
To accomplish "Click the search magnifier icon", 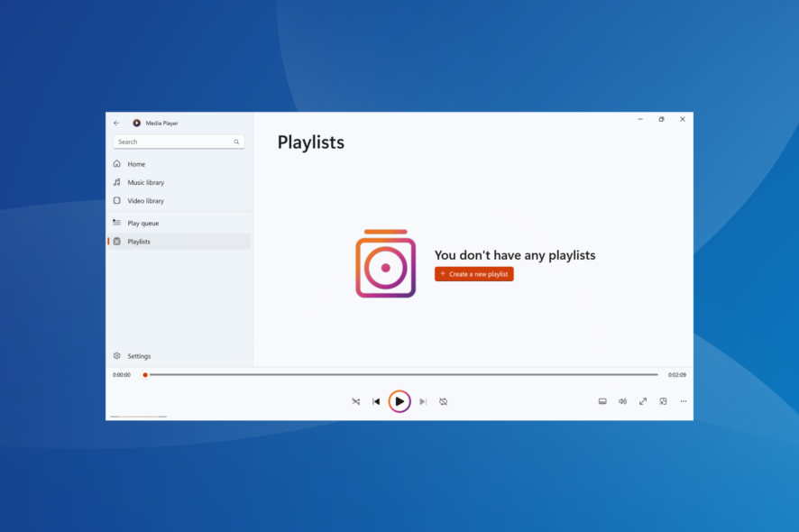I will 236,142.
